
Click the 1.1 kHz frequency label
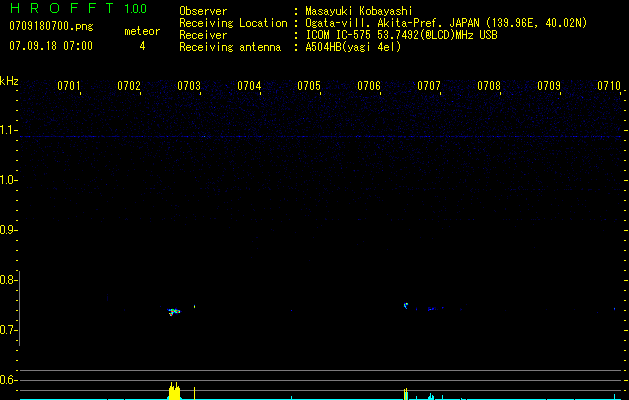(x=8, y=130)
